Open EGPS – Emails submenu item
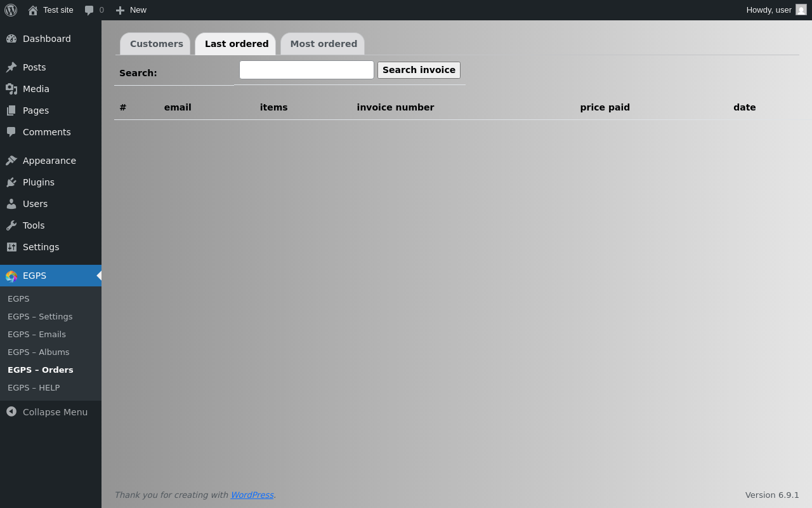The height and width of the screenshot is (508, 812). coord(37,334)
